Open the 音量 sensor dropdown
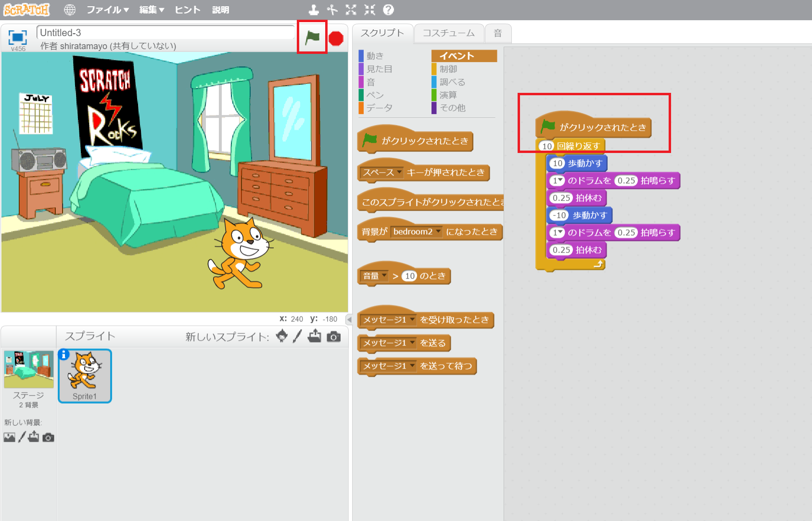 pyautogui.click(x=375, y=276)
